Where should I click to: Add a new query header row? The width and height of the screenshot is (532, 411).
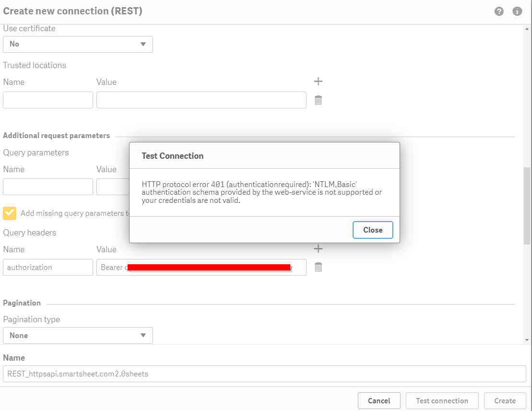(x=318, y=248)
